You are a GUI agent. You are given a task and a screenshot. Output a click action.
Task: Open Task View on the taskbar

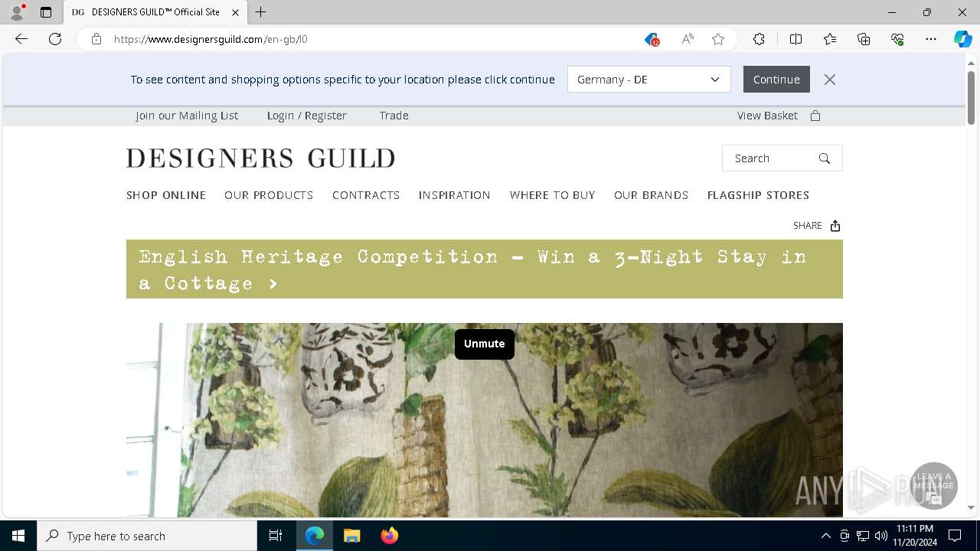(x=276, y=536)
